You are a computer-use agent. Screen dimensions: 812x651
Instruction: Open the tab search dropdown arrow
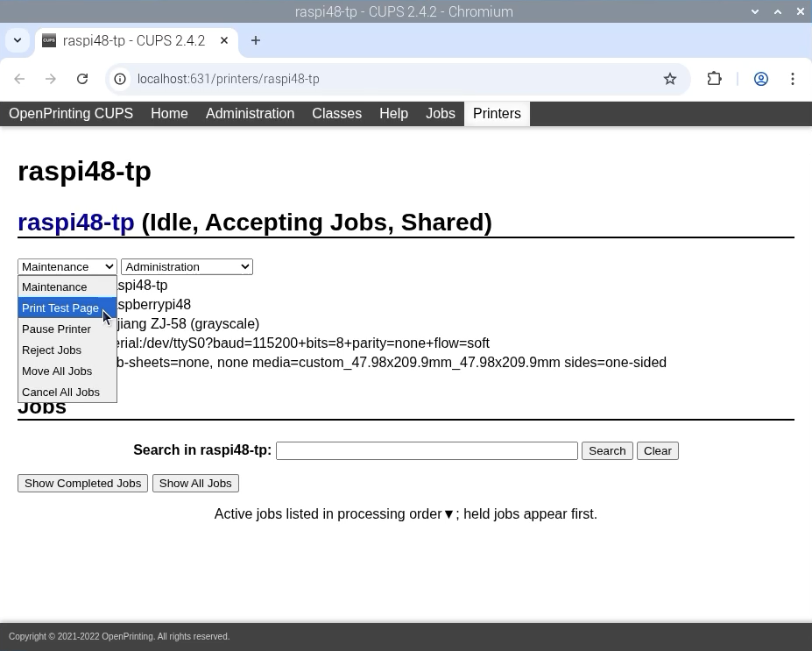[18, 40]
